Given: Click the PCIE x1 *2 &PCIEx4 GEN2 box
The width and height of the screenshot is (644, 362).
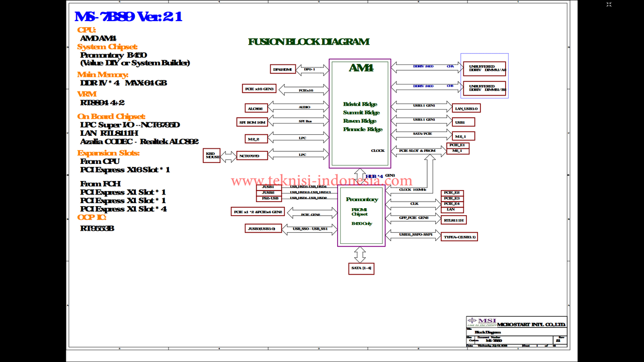Looking at the screenshot, I should pyautogui.click(x=259, y=212).
